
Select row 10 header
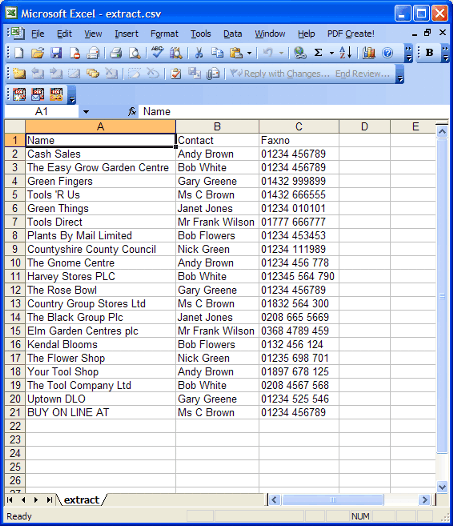[x=15, y=263]
